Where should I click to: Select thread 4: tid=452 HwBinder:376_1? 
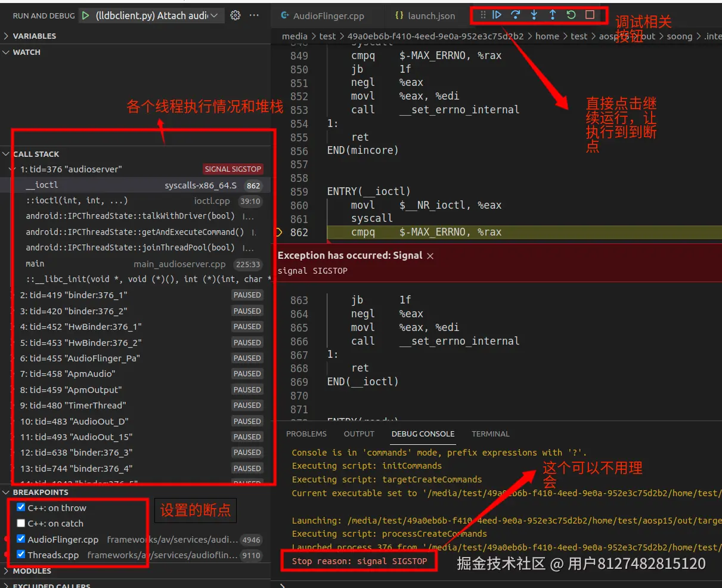pyautogui.click(x=135, y=327)
